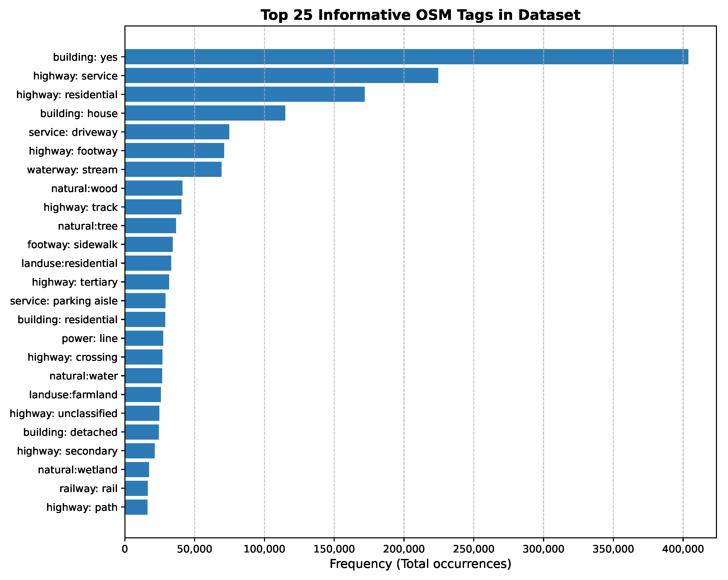This screenshot has height=580, width=728.
Task: Click the 'power: line' label
Action: tap(90, 339)
